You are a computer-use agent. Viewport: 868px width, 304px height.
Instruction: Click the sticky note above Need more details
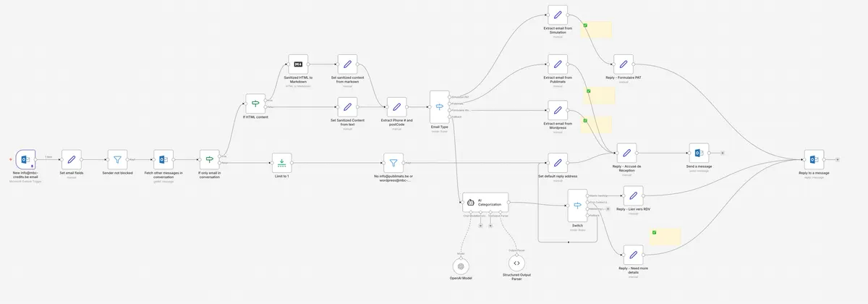coord(665,237)
